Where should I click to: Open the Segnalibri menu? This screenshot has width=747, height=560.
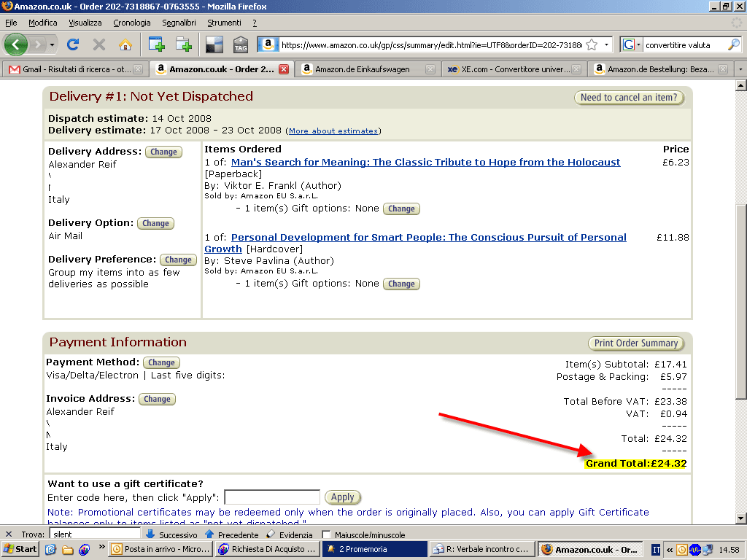coord(179,23)
